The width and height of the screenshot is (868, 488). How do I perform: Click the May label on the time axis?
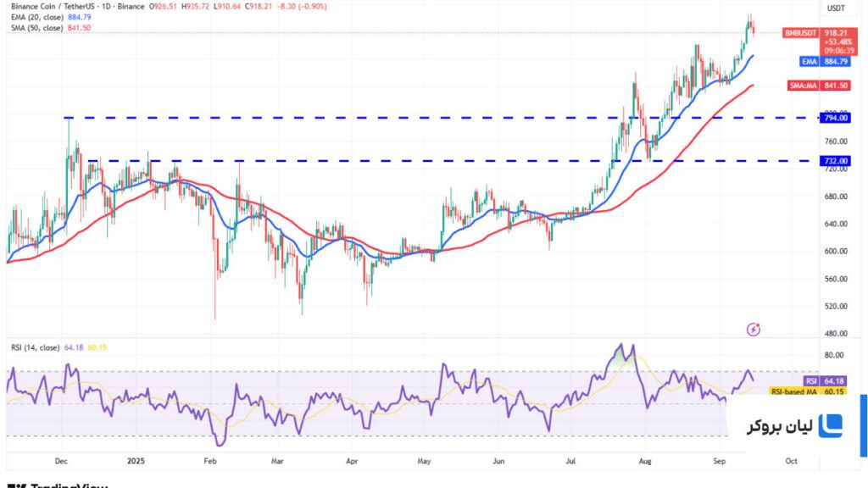pos(424,461)
